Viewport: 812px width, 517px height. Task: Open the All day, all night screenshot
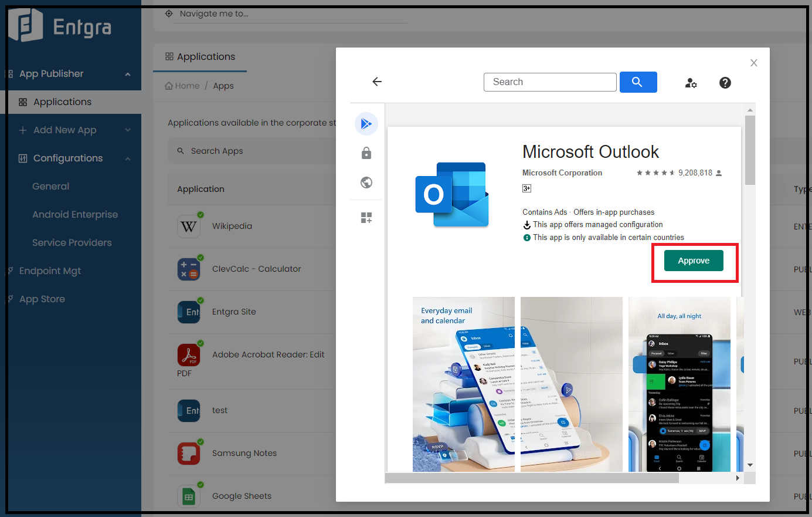pos(680,384)
